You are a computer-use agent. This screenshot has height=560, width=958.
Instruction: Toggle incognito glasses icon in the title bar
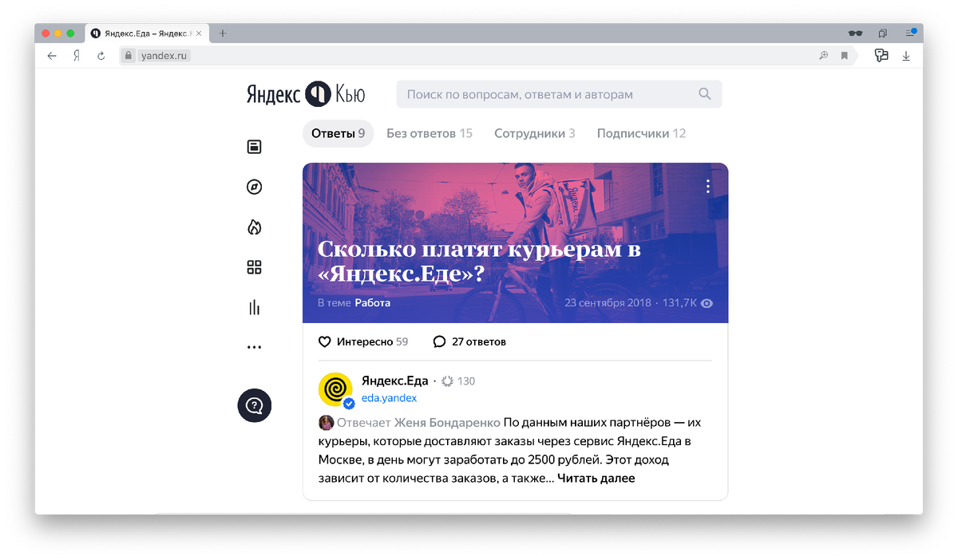coord(855,34)
